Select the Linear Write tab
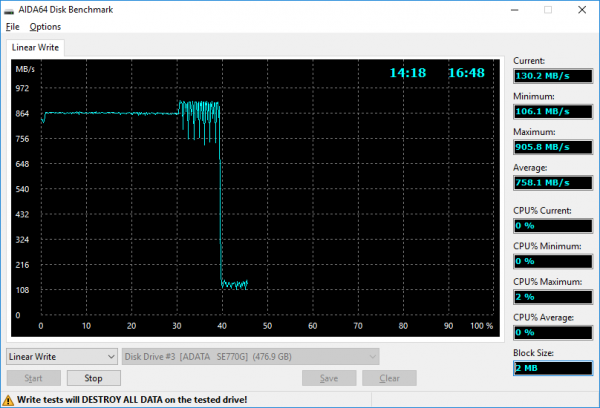 [35, 47]
